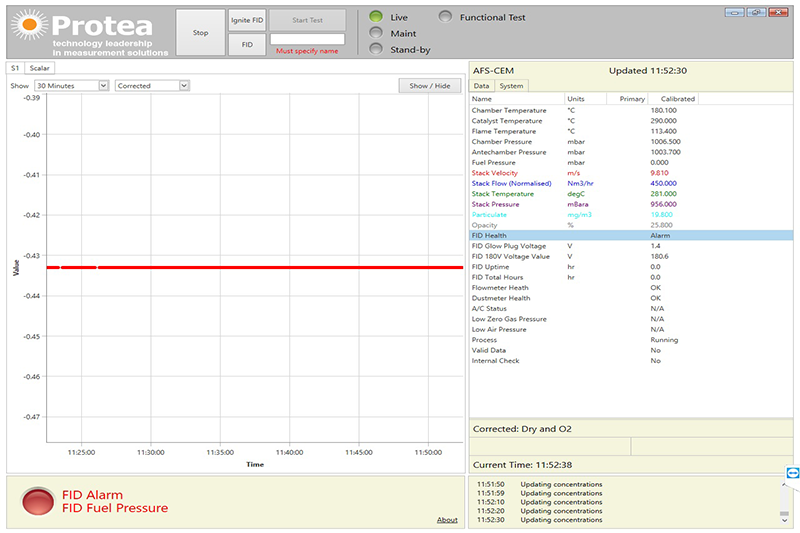Open the Corrected data type dropdown
This screenshot has height=533, width=800.
click(x=153, y=86)
